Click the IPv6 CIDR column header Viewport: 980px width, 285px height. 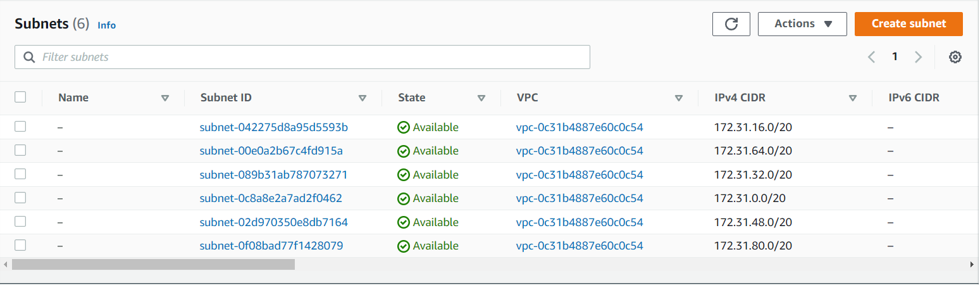pos(914,98)
